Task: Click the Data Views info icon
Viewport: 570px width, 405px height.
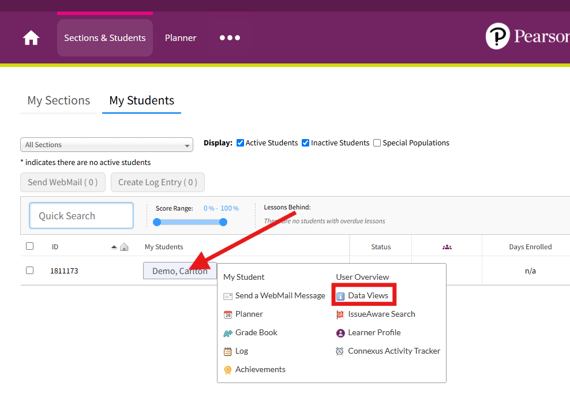Action: [x=340, y=296]
